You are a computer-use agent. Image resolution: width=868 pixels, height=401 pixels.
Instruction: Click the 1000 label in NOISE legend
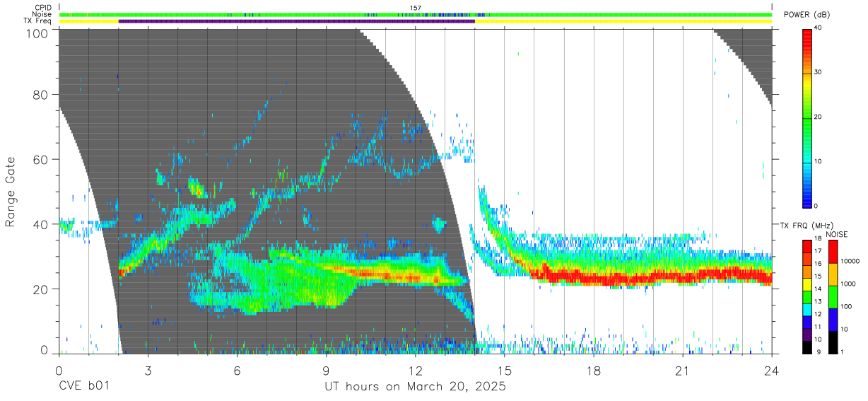[x=849, y=285]
